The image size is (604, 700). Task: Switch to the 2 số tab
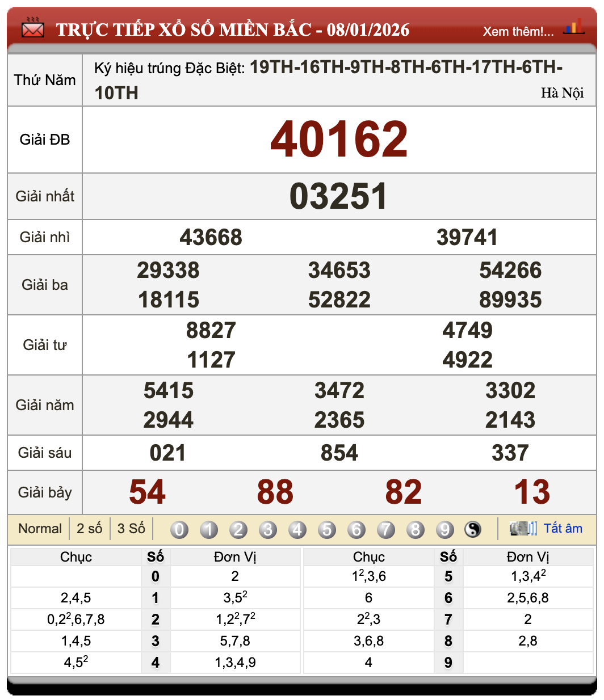89,528
